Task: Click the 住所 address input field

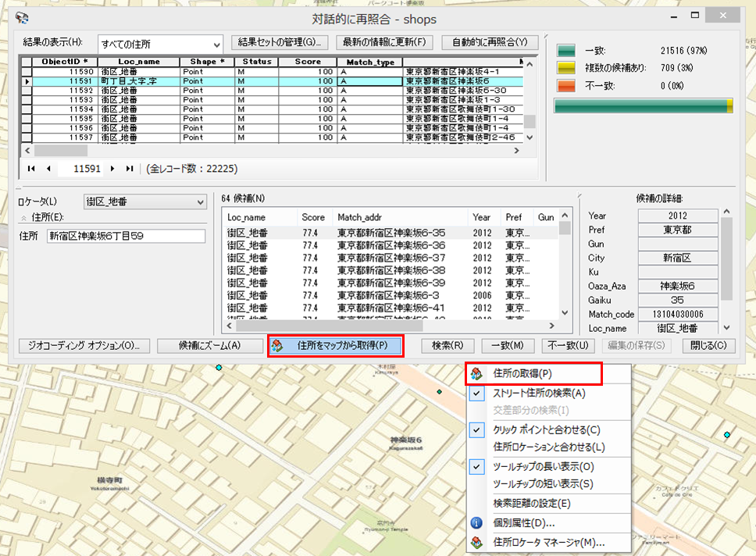Action: tap(125, 236)
